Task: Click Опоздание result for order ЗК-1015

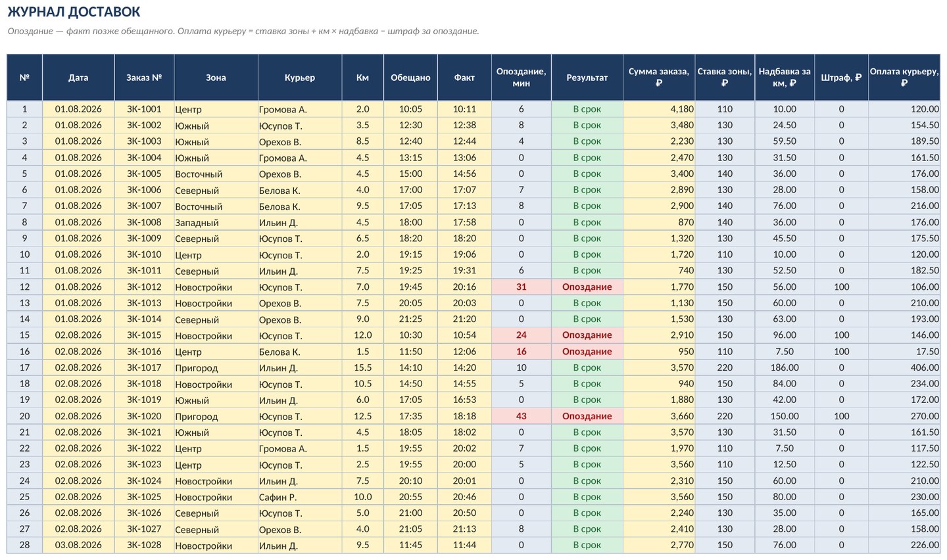Action: (587, 335)
